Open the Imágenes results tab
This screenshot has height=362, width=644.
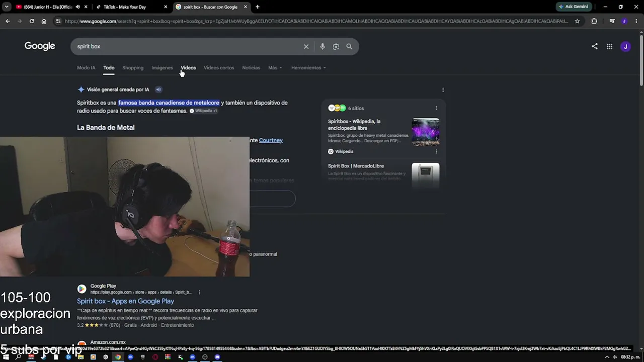(x=162, y=68)
